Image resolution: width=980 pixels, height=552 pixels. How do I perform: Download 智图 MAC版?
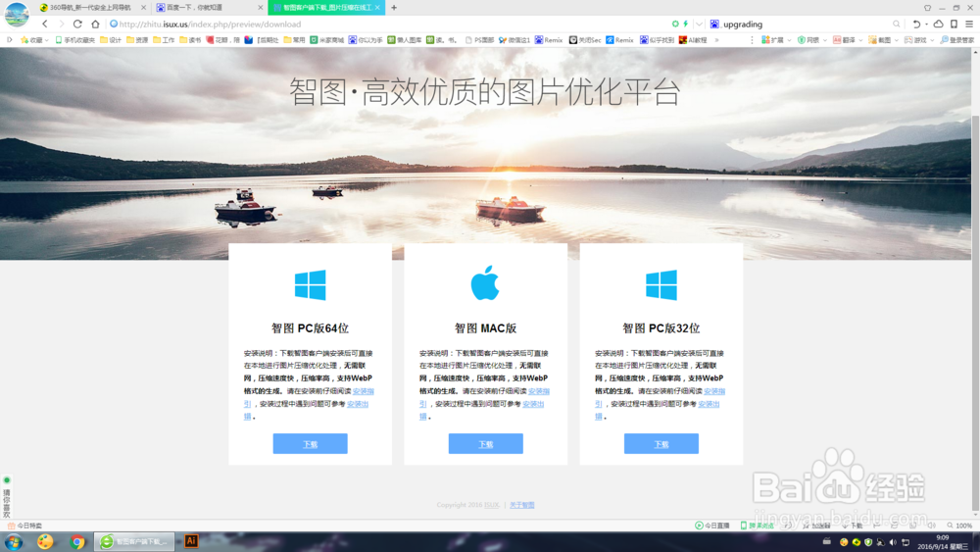click(486, 444)
